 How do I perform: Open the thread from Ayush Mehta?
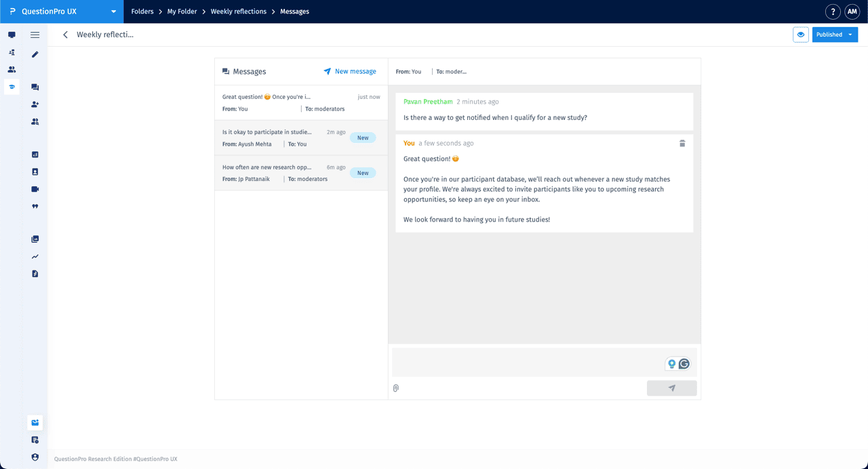[301, 138]
